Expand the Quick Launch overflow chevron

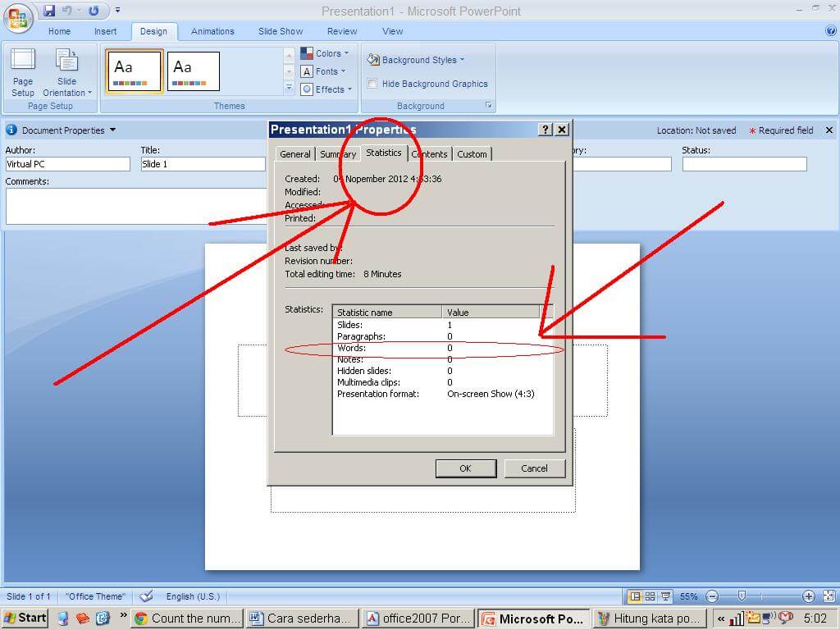pos(123,615)
